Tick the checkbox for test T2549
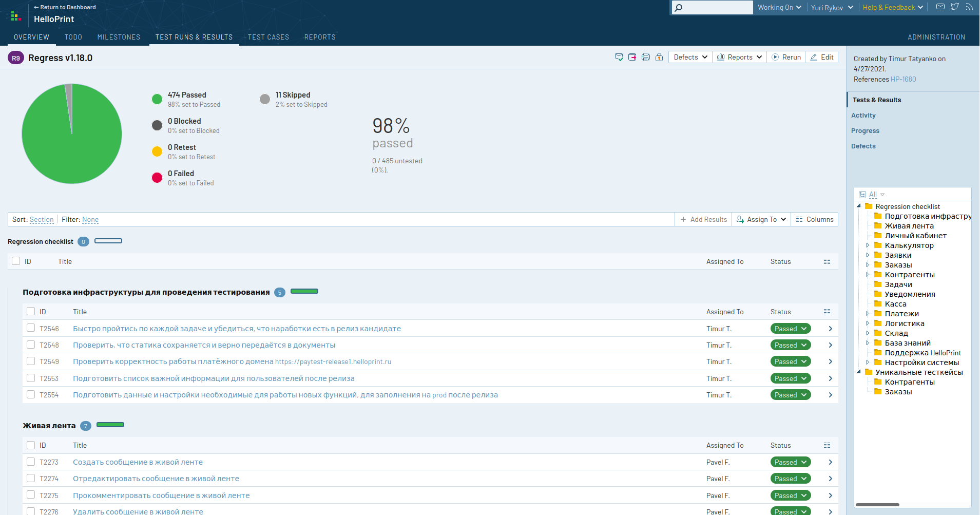The image size is (980, 515). (31, 361)
